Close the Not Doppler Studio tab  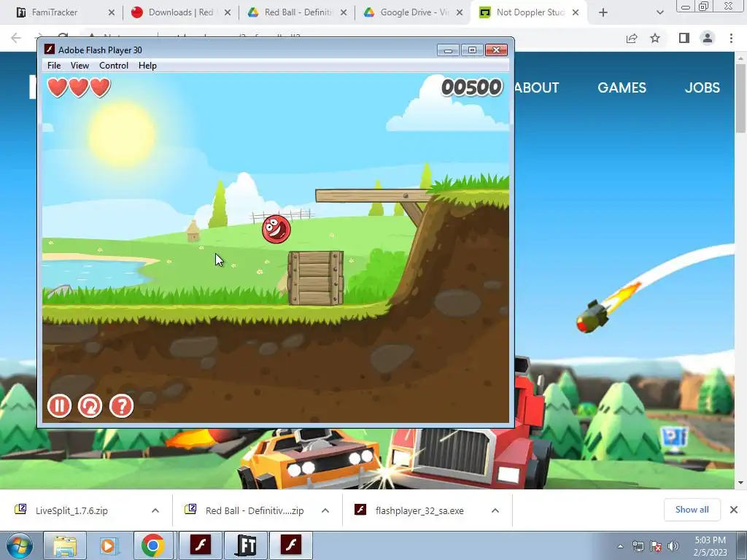pos(576,12)
